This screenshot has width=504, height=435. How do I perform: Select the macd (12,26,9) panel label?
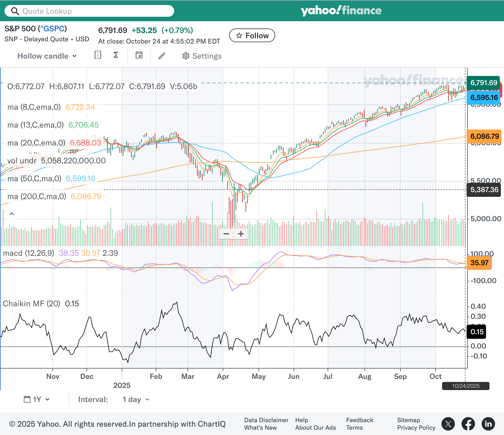[x=28, y=253]
